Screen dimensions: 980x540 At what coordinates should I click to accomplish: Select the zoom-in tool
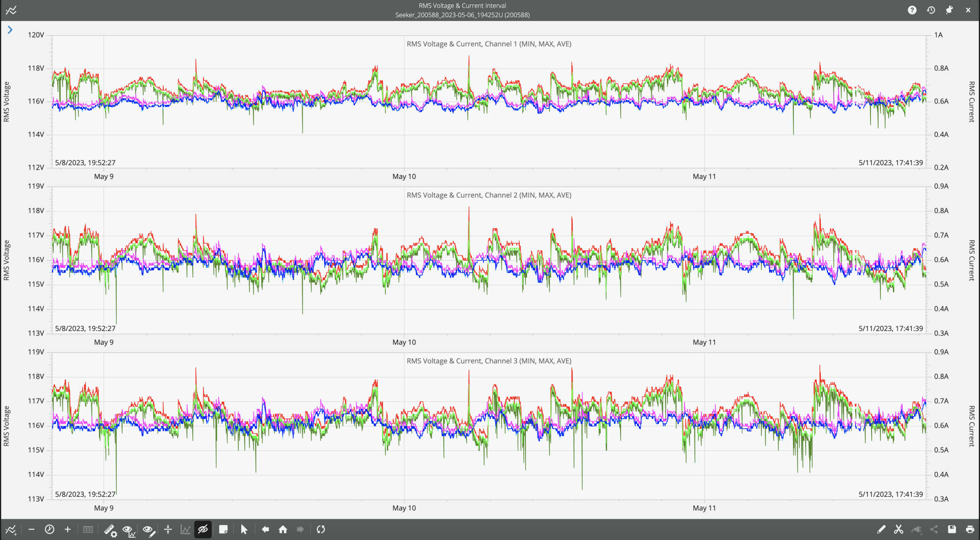click(x=68, y=530)
